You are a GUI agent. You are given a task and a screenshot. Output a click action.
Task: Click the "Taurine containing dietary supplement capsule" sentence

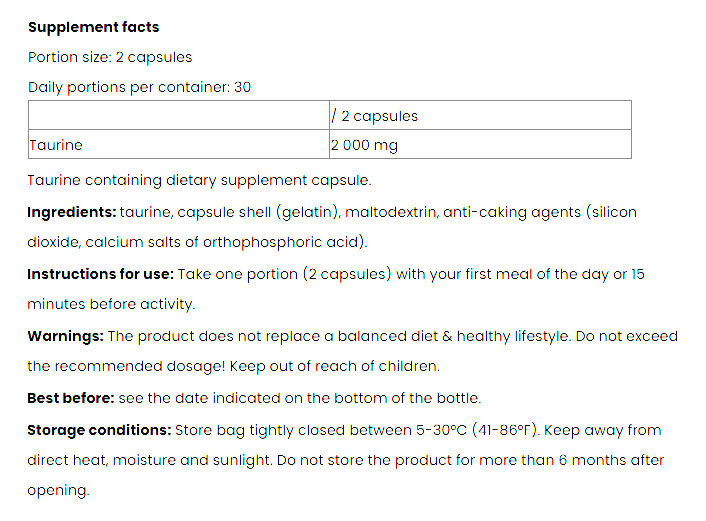(199, 181)
